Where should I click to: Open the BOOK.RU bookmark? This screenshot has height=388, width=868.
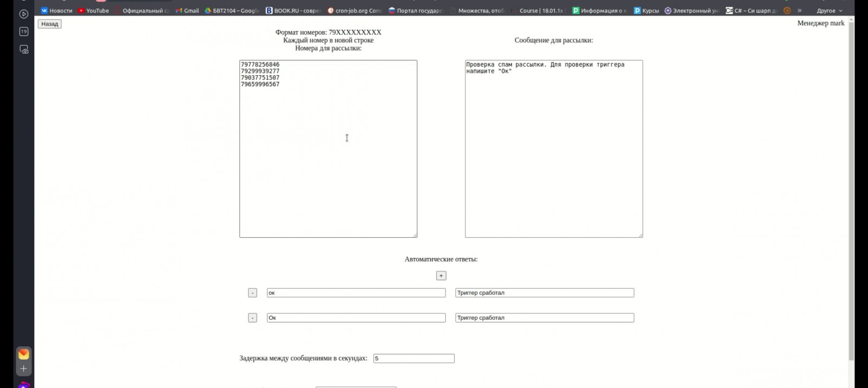click(x=293, y=10)
